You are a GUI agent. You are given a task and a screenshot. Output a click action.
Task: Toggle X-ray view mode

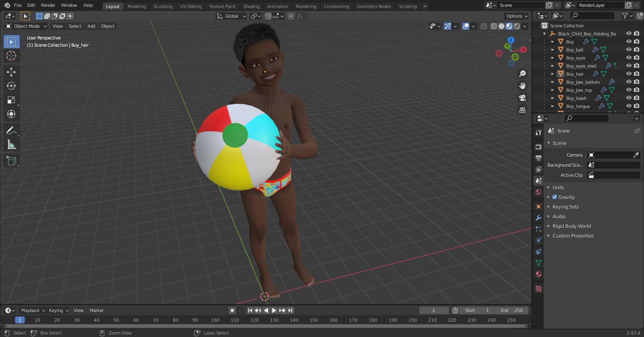[484, 26]
